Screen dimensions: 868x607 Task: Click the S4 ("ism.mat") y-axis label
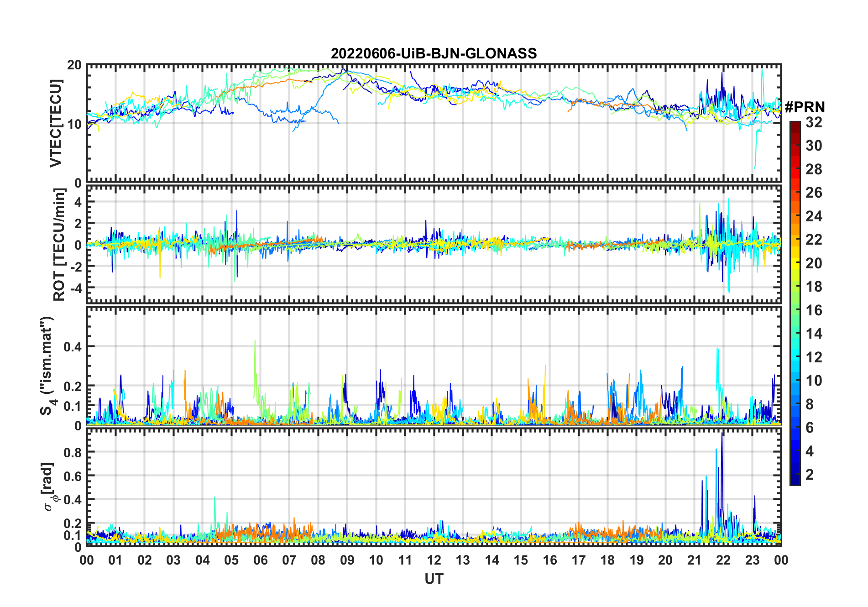click(47, 366)
